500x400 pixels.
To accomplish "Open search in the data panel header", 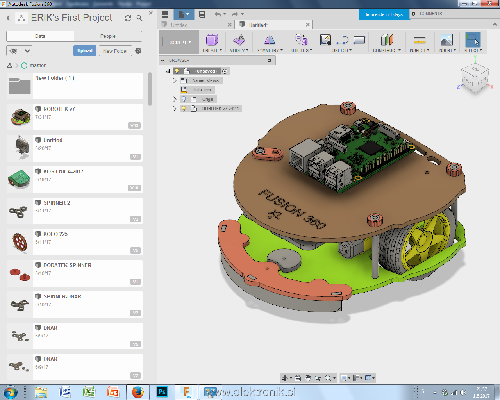I will coord(139,18).
